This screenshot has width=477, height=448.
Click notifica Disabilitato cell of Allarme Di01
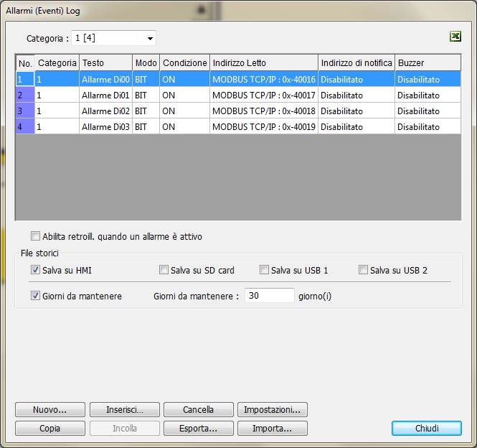[356, 95]
